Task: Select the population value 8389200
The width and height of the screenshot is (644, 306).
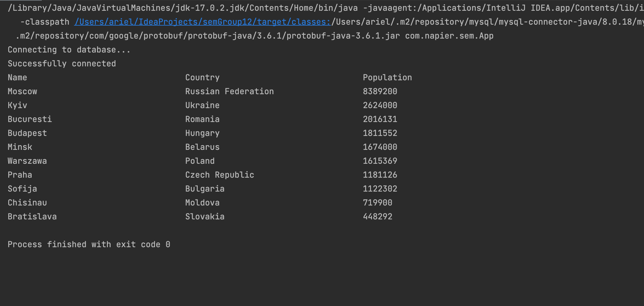Action: (x=380, y=91)
